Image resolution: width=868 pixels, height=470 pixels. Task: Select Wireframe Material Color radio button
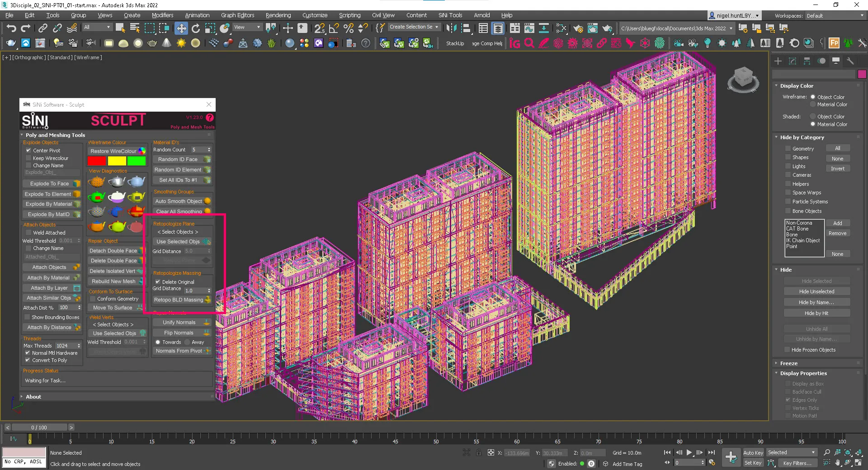click(x=813, y=104)
